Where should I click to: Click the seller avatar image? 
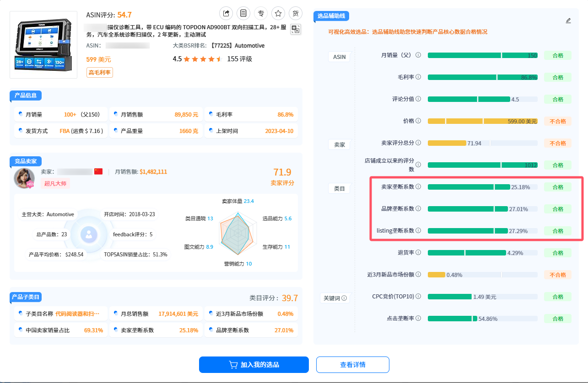tap(24, 179)
